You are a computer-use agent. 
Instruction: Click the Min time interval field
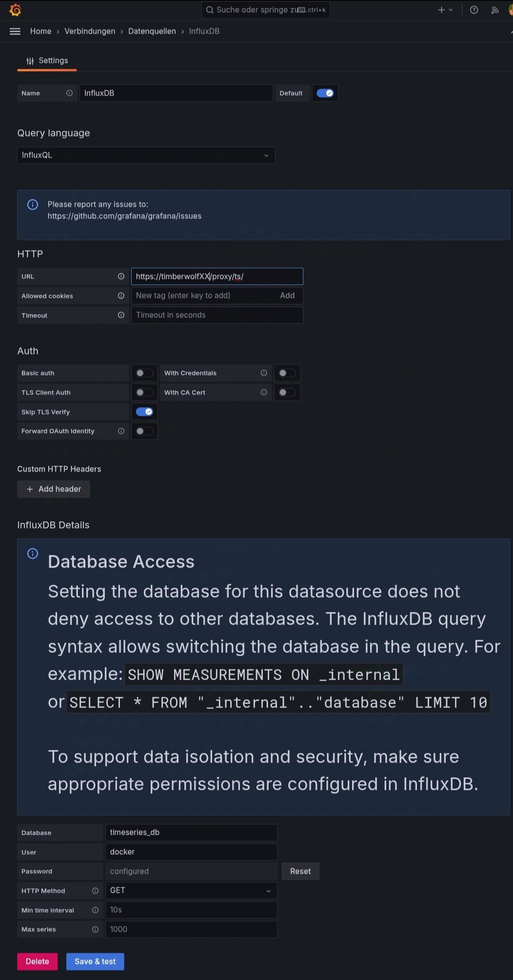tap(191, 910)
